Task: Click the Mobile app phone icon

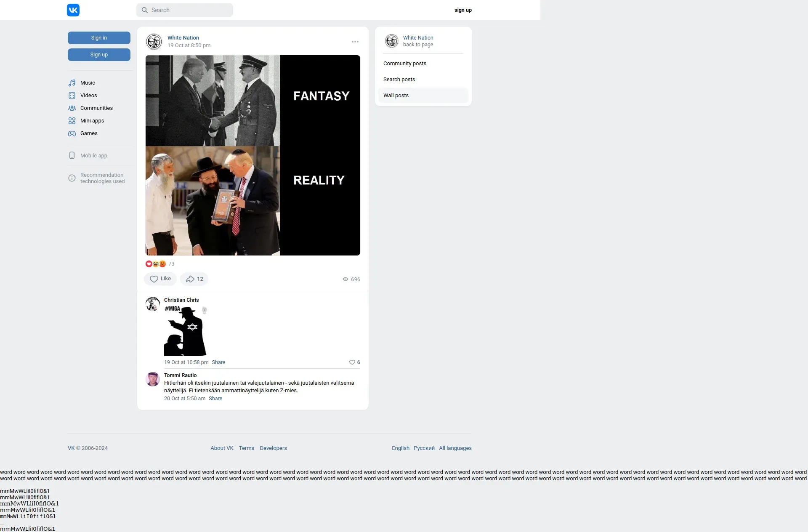Action: [72, 155]
